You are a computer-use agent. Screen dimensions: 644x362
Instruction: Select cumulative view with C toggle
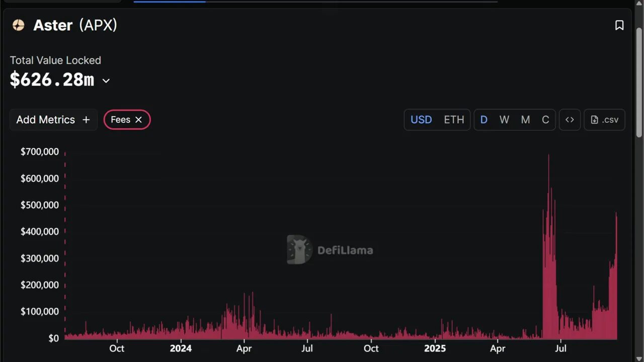click(545, 120)
